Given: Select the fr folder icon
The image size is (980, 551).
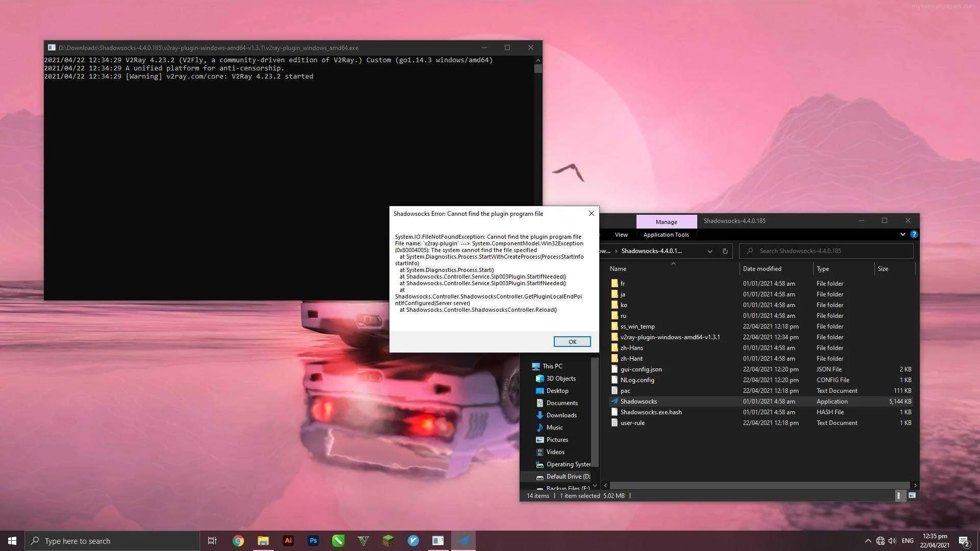Looking at the screenshot, I should tap(615, 284).
